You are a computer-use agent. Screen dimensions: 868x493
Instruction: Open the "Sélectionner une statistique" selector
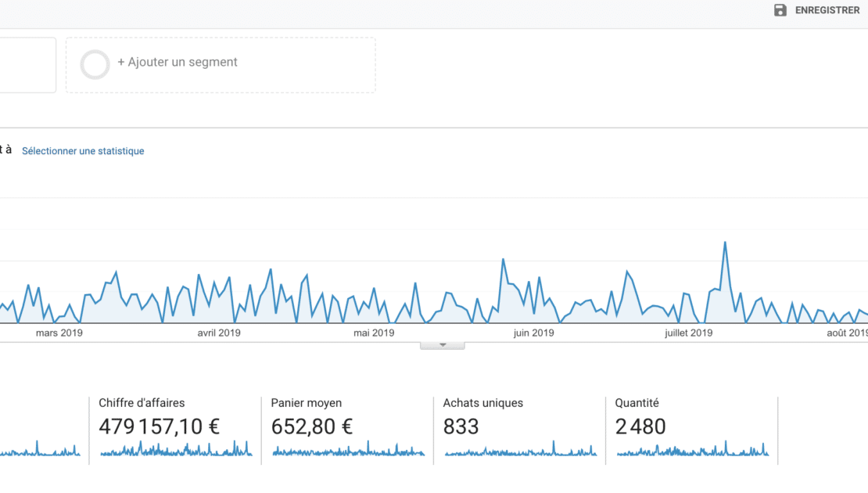(x=83, y=151)
